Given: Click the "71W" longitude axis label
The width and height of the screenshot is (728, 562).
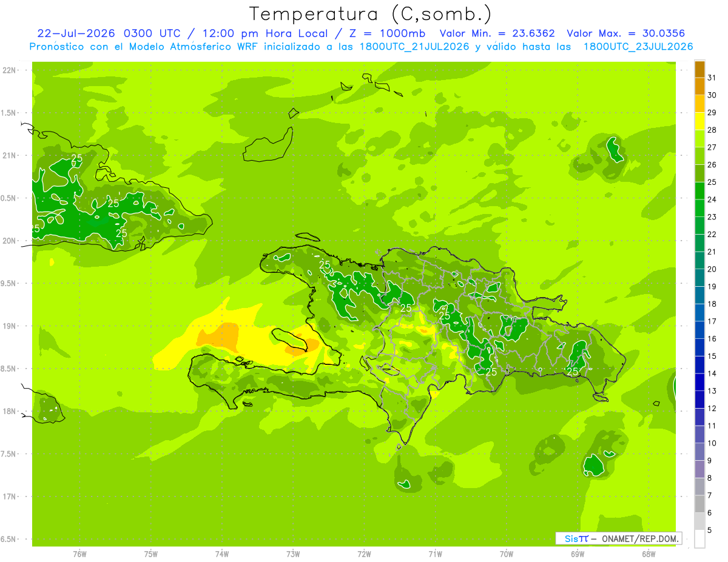Looking at the screenshot, I should click(x=435, y=555).
